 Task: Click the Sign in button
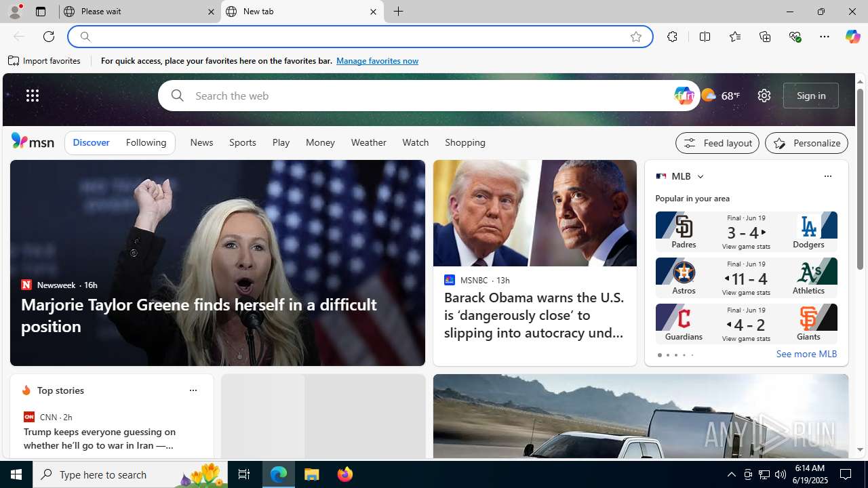coord(811,96)
